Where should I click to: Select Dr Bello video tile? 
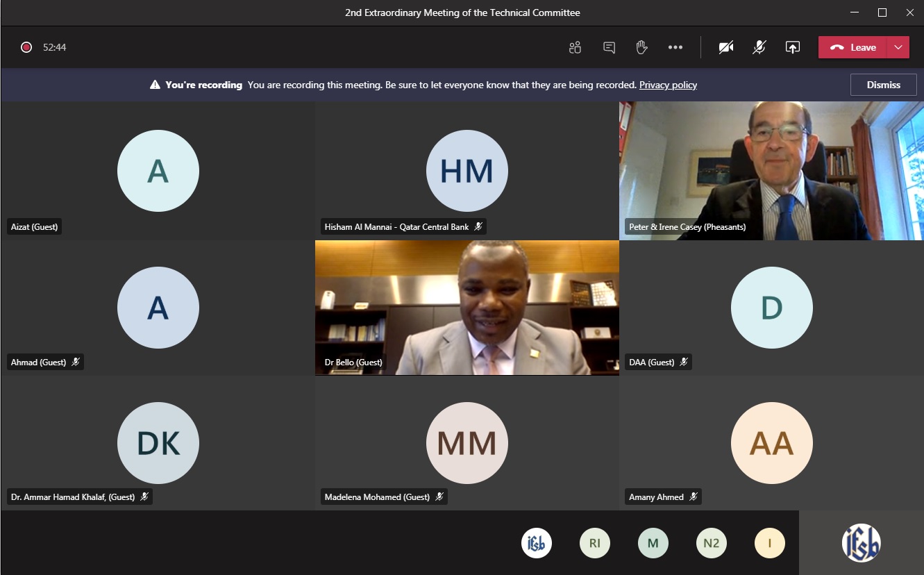tap(467, 308)
